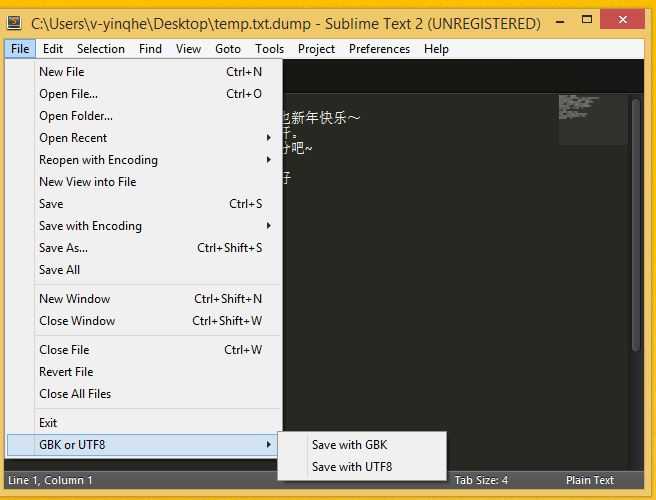Choose Save As... entry
This screenshot has height=500, width=656.
[144, 248]
